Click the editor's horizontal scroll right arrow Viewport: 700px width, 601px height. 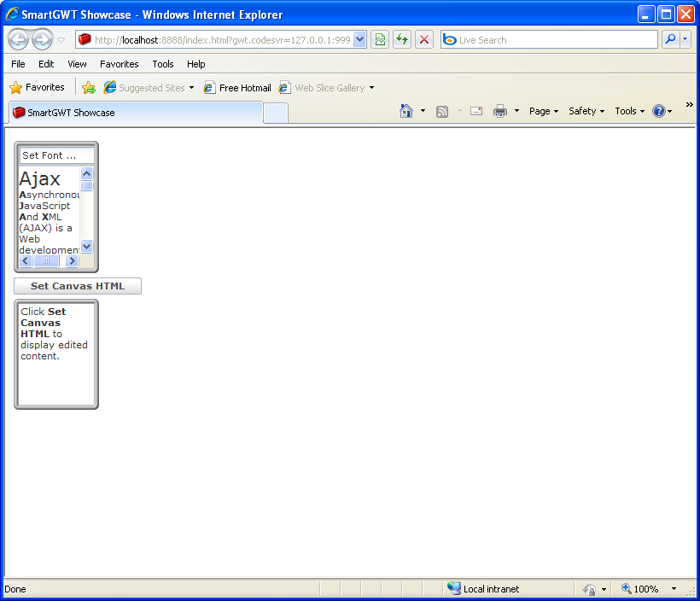tap(72, 261)
